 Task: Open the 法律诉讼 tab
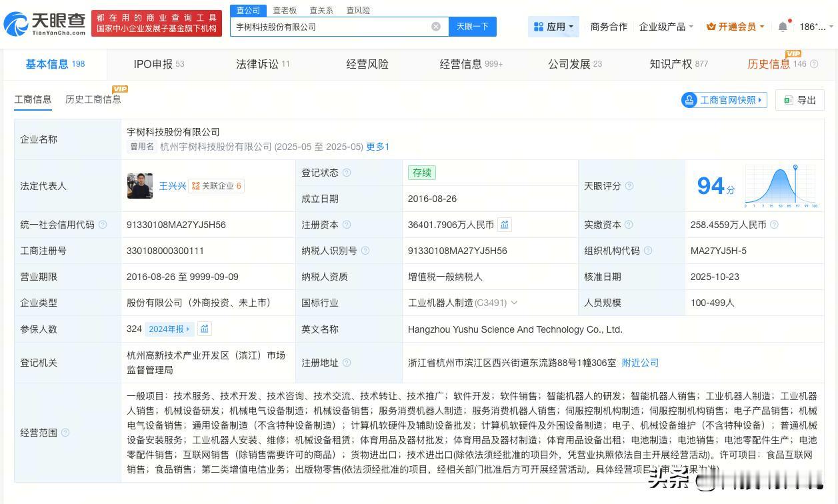coord(263,64)
